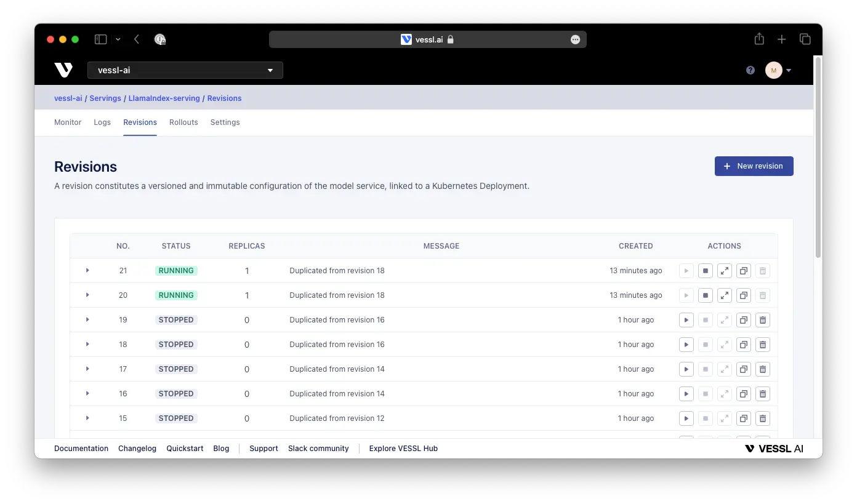Show the Safari tab overview

click(x=805, y=39)
